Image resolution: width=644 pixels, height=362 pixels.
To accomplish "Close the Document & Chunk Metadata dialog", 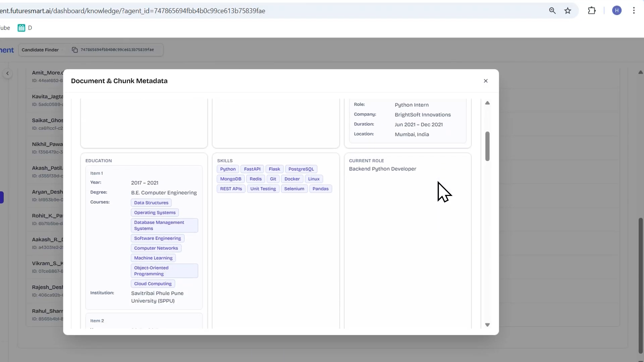I will point(486,81).
